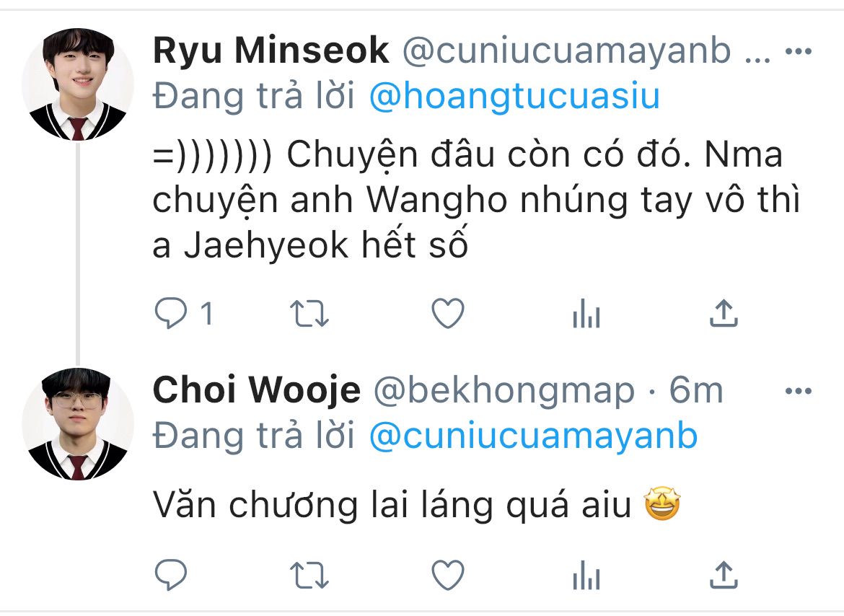The image size is (844, 616).
Task: View analytics for Choi Wooje's tweet
Action: tap(586, 575)
